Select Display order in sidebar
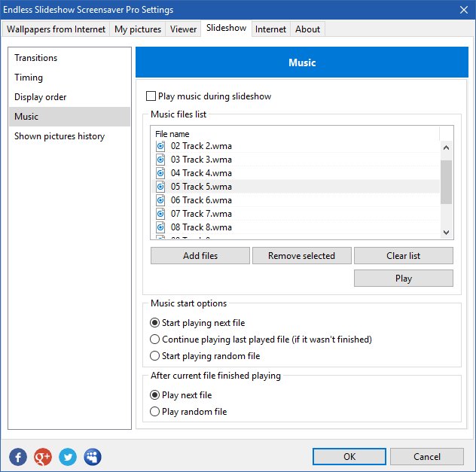This screenshot has height=472, width=476. 69,97
